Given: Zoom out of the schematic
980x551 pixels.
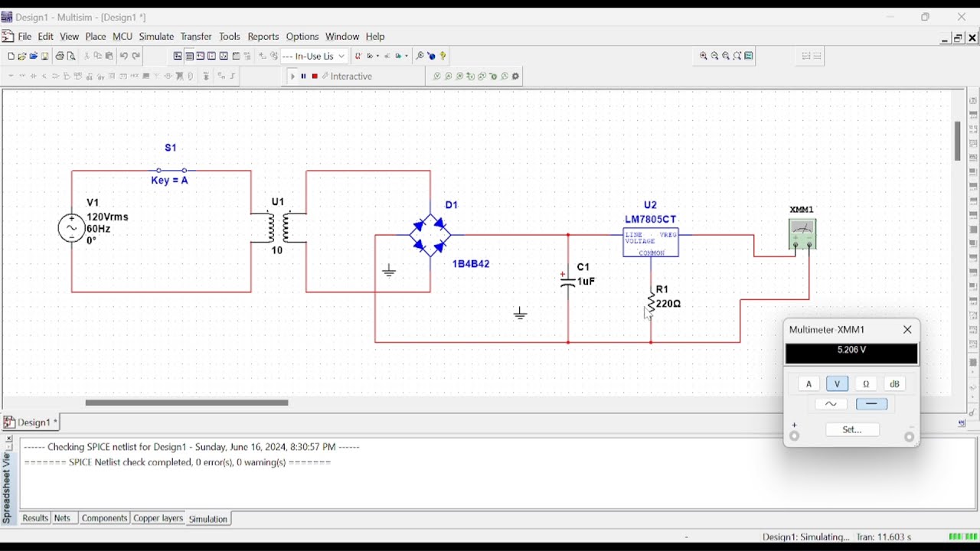Looking at the screenshot, I should click(715, 56).
